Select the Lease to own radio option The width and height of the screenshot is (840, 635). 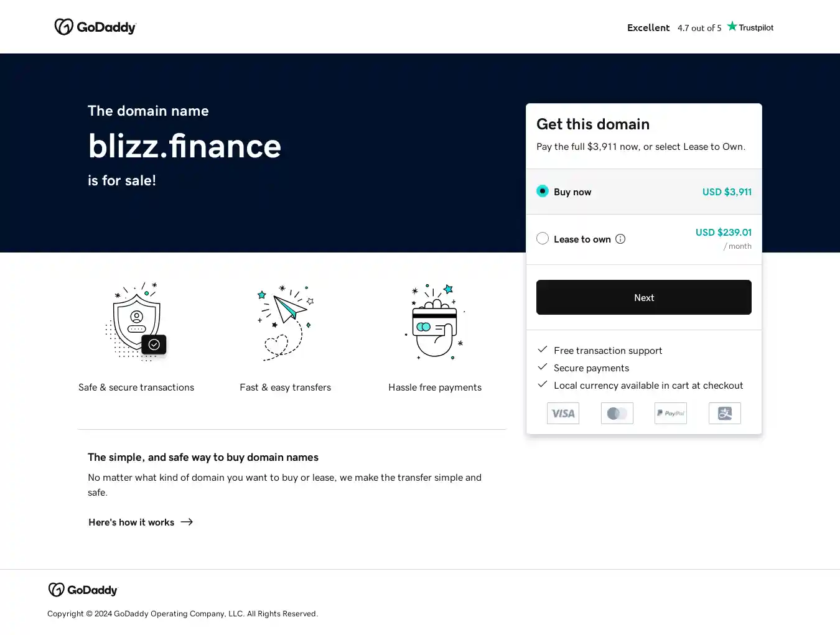tap(543, 239)
